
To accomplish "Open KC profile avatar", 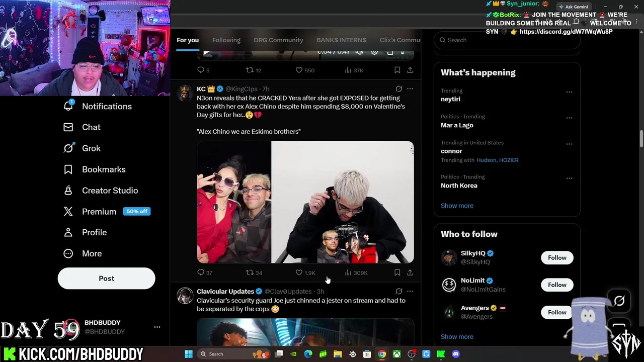I will click(185, 93).
